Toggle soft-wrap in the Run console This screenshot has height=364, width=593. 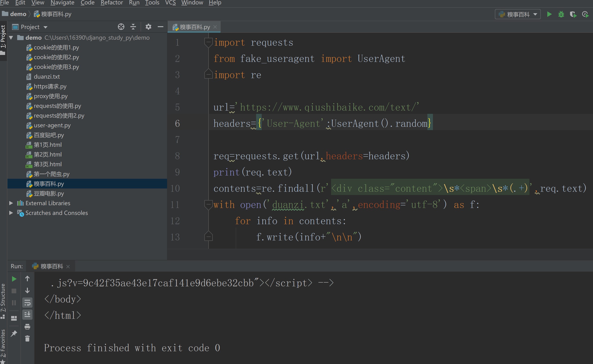27,303
